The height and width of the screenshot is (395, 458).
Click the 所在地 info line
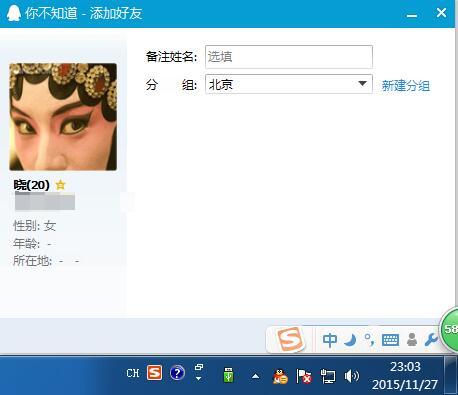coord(46,261)
